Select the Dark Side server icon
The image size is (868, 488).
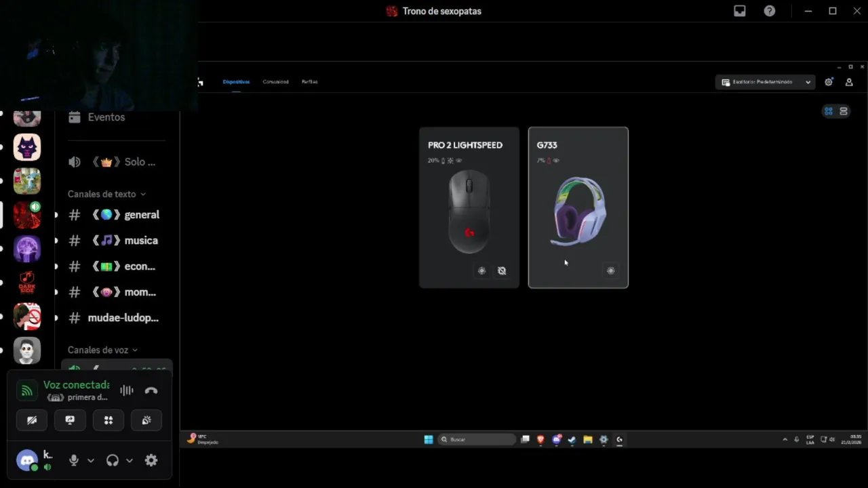pos(27,283)
